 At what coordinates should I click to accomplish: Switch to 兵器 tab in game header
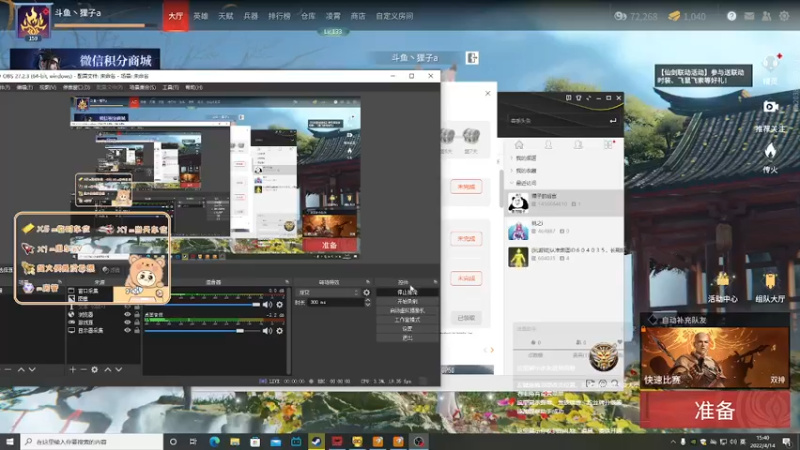[251, 16]
